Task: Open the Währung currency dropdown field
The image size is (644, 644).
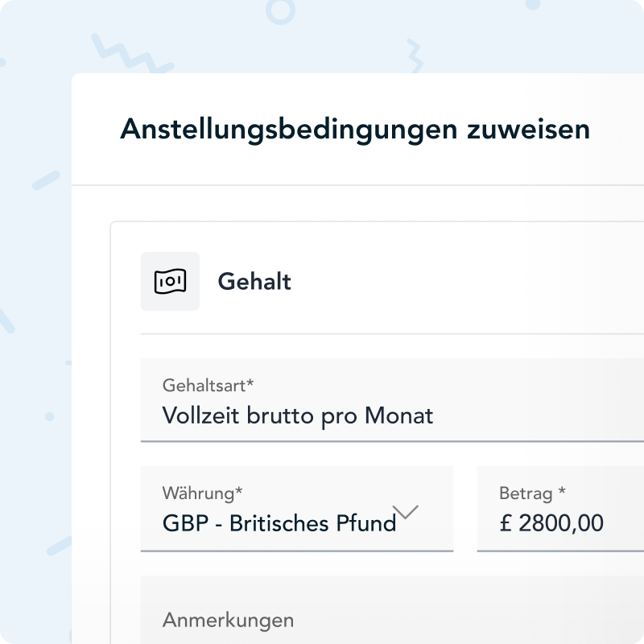Action: pos(296,509)
